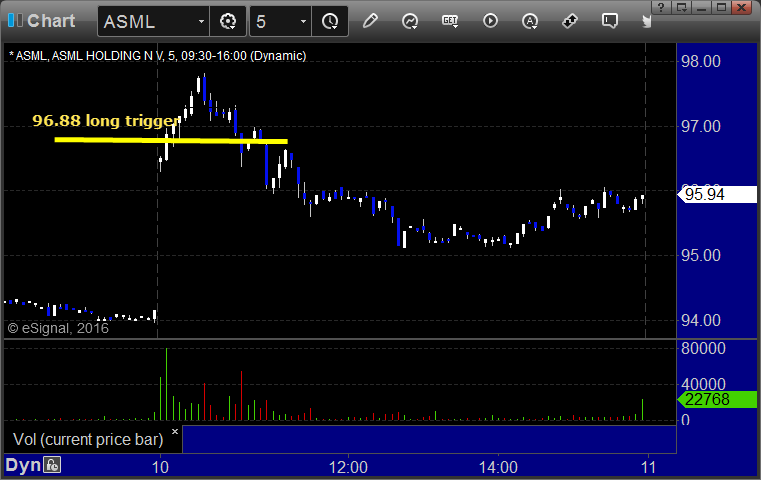Click the 98.00 price axis label
The width and height of the screenshot is (761, 480).
tap(701, 62)
